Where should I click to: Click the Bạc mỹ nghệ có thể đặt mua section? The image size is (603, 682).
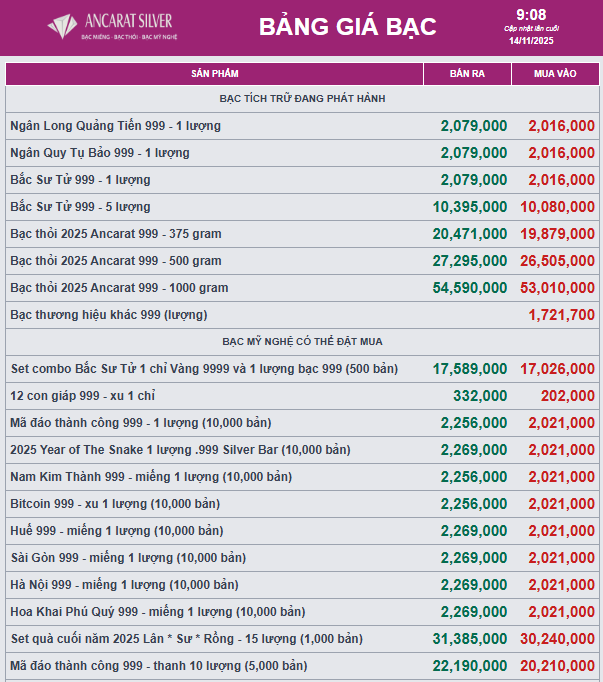(302, 342)
